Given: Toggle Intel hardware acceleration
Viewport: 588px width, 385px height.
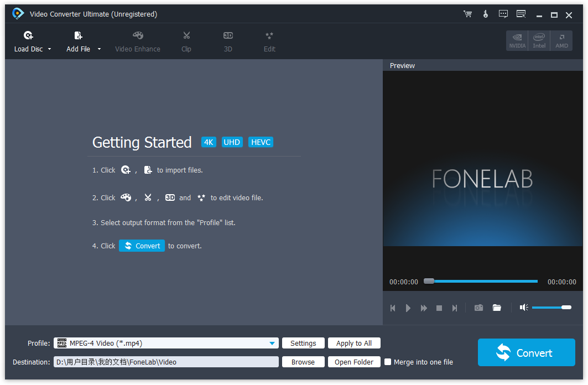Looking at the screenshot, I should 539,40.
